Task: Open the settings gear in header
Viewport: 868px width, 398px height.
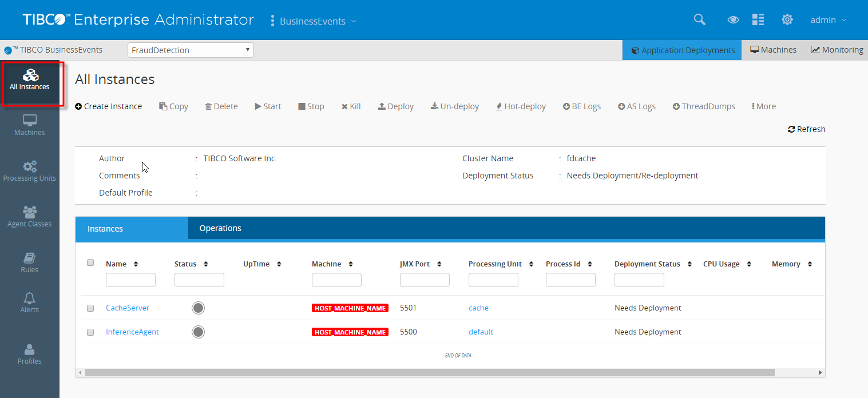Action: [787, 19]
